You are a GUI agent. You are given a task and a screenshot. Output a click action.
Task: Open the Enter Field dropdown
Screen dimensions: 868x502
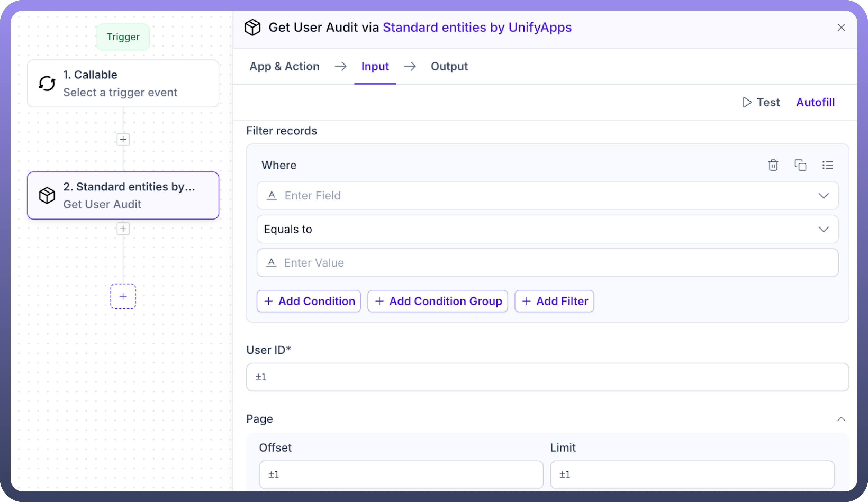pos(823,195)
